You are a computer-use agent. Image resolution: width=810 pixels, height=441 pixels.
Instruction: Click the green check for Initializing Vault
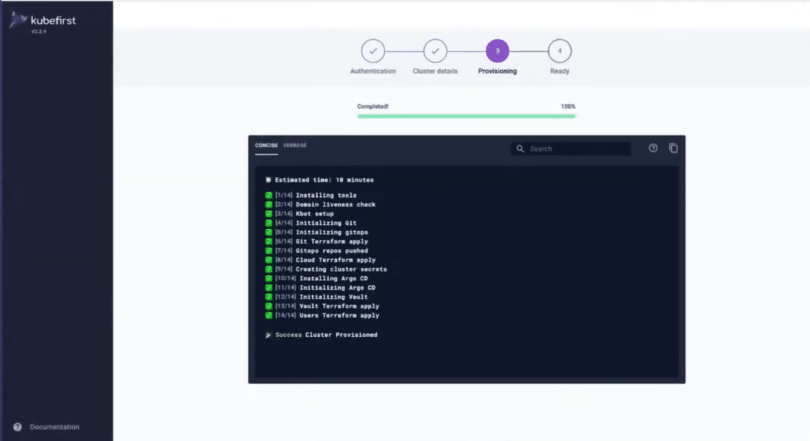tap(269, 297)
